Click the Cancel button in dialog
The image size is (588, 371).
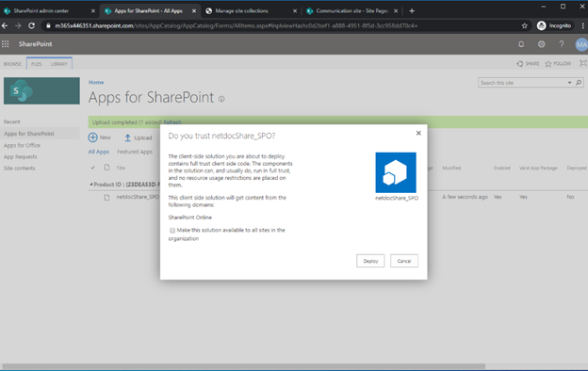click(404, 261)
